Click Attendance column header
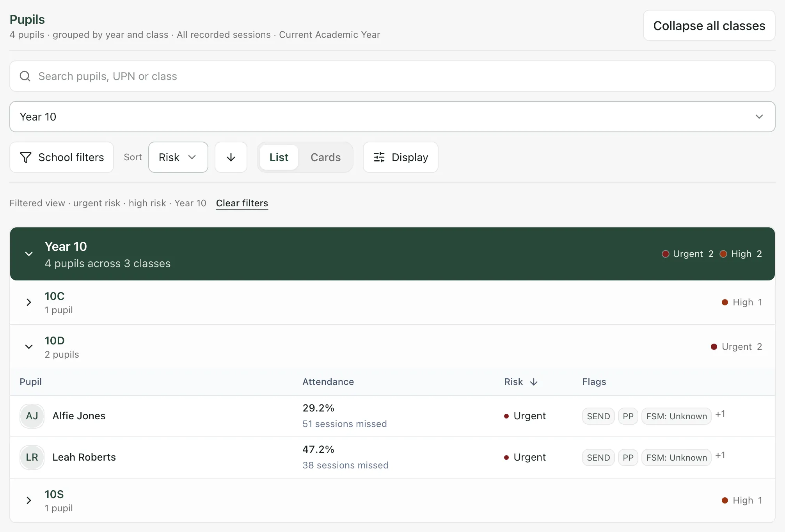 coord(328,382)
